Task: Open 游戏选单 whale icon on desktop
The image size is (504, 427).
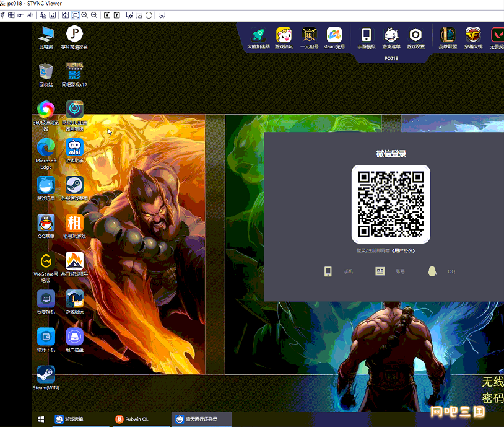Action: point(46,188)
